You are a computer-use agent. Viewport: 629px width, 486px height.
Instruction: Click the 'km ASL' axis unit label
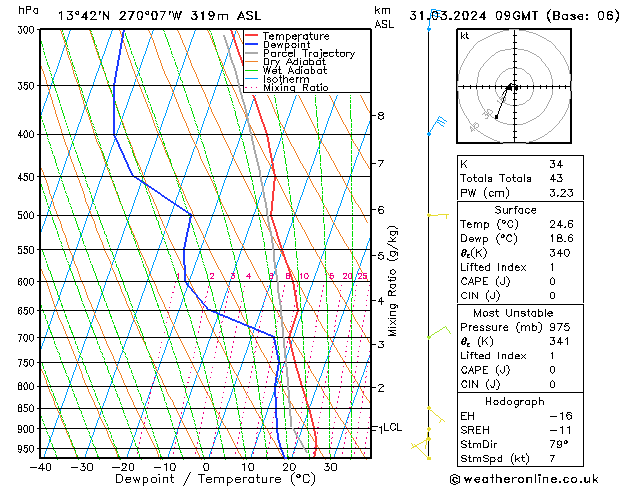coord(384,17)
